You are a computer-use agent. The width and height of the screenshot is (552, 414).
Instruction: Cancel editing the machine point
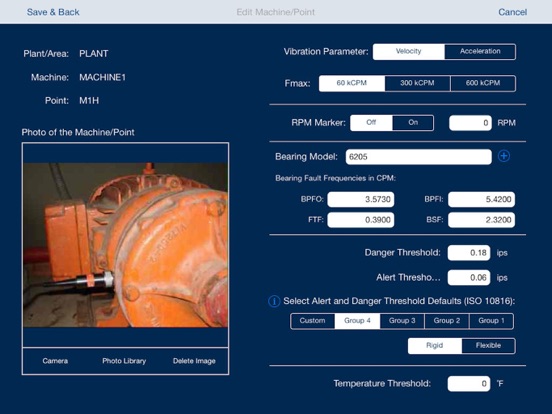(513, 12)
